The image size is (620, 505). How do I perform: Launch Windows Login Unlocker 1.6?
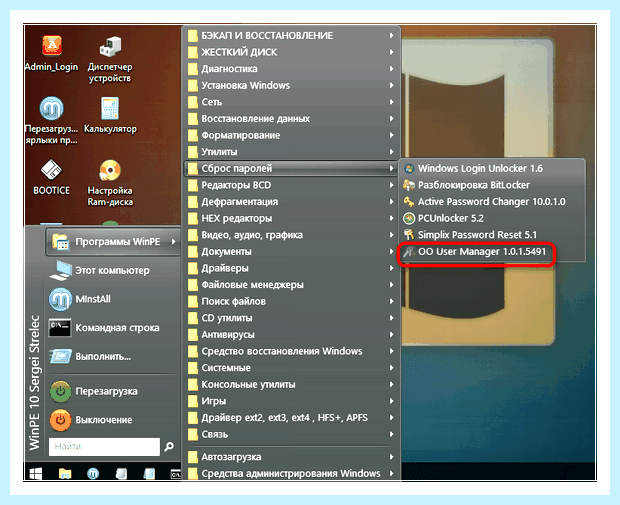pos(492,168)
